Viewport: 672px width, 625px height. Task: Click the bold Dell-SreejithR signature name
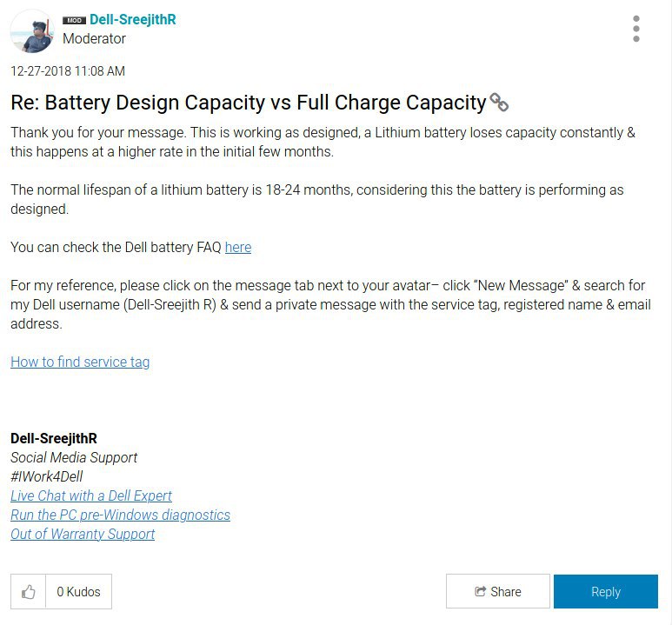coord(54,438)
